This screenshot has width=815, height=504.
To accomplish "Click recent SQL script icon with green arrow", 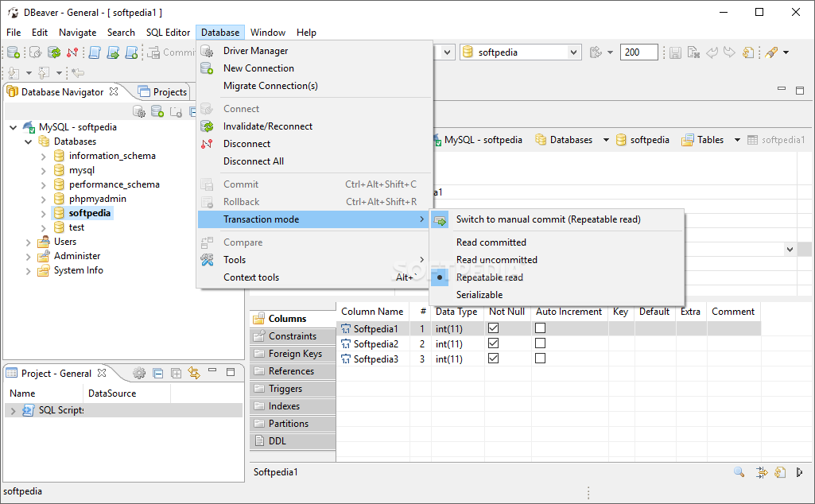I will pyautogui.click(x=113, y=52).
